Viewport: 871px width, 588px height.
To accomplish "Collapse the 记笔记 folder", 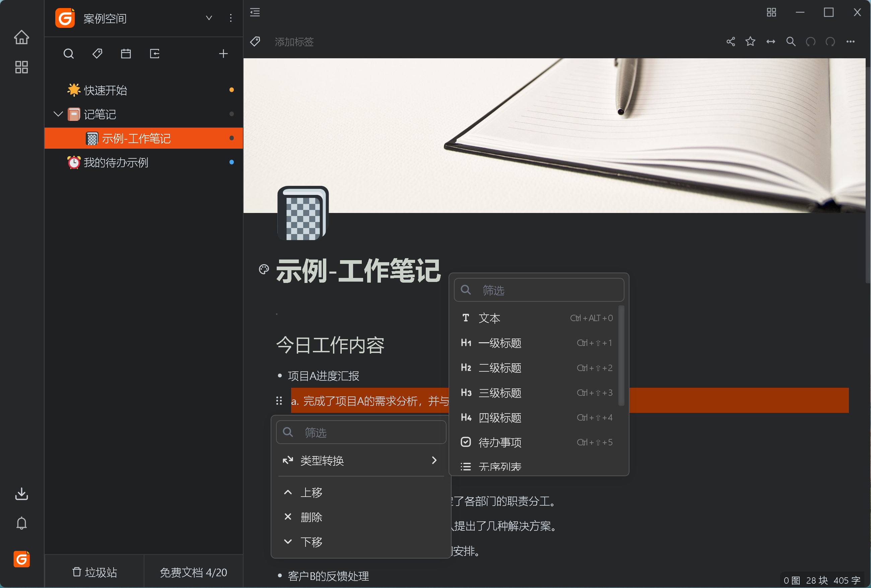I will point(58,114).
